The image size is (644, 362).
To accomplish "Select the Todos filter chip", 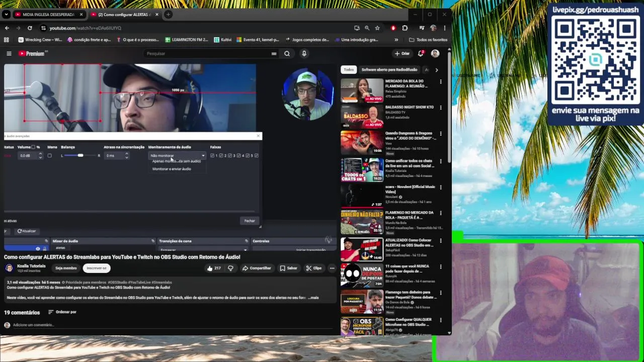I will [x=349, y=70].
